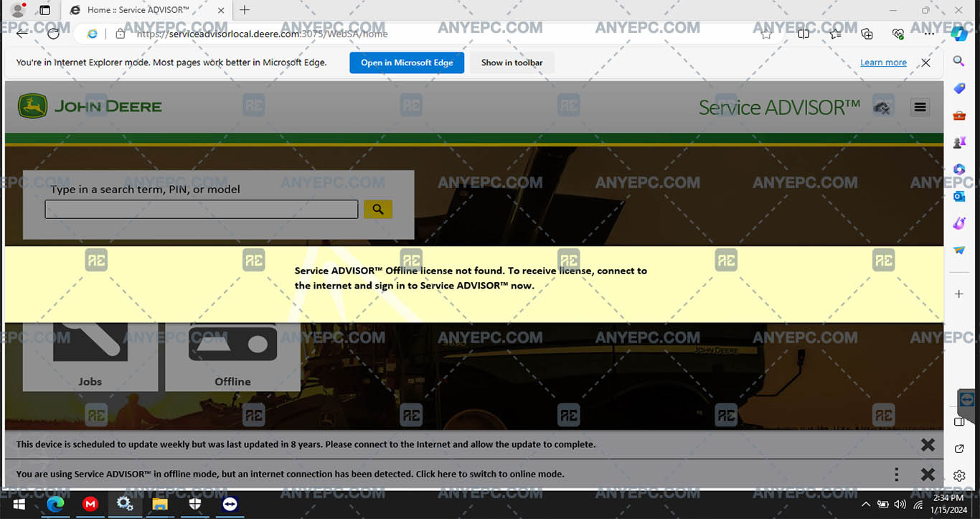Image resolution: width=980 pixels, height=519 pixels.
Task: Open sidebar Designer icon
Action: pyautogui.click(x=959, y=224)
